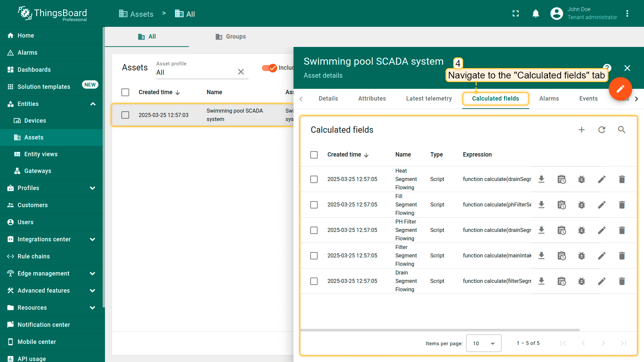
Task: Go to Rule chains in sidebar
Action: 34,256
